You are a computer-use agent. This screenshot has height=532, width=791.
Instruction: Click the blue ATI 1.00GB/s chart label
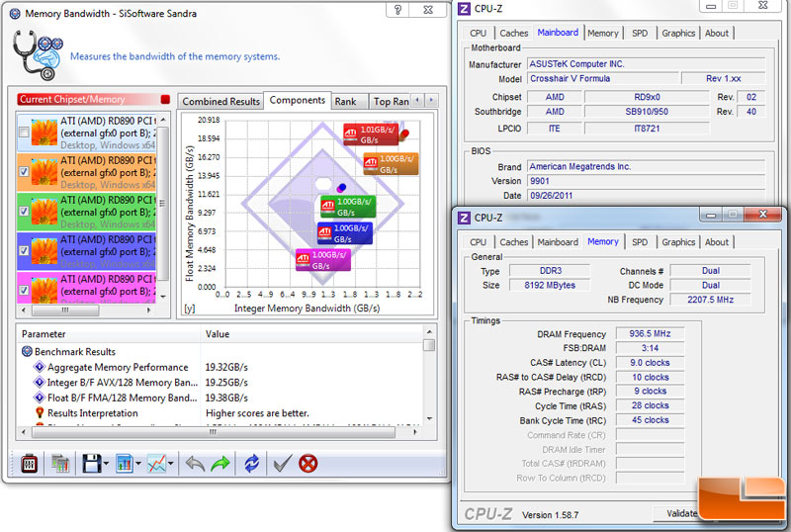pos(345,233)
